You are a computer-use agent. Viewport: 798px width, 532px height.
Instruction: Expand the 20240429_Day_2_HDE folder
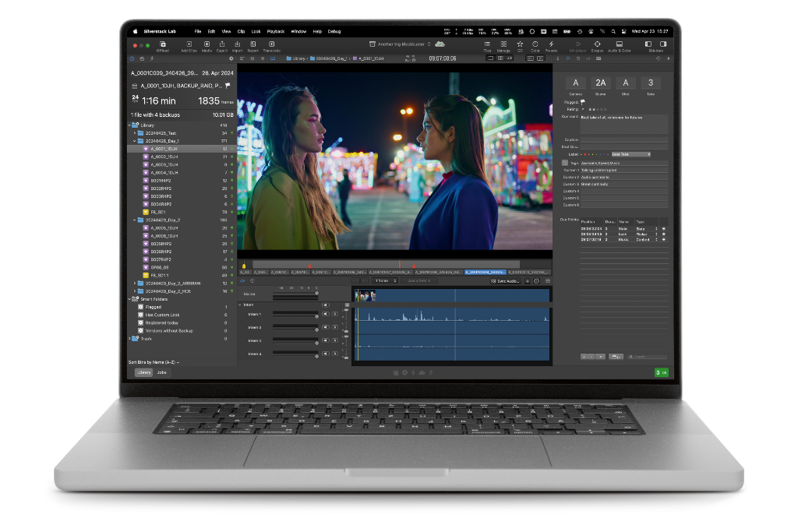pyautogui.click(x=134, y=291)
